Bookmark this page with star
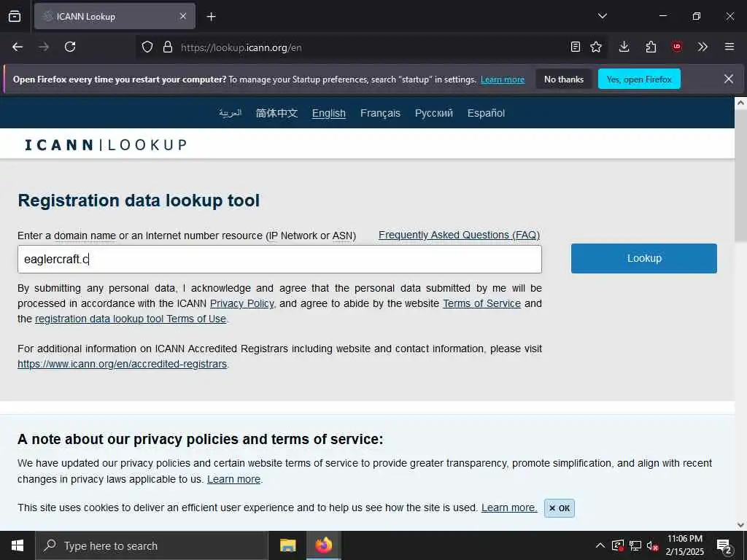The width and height of the screenshot is (747, 560). point(596,47)
